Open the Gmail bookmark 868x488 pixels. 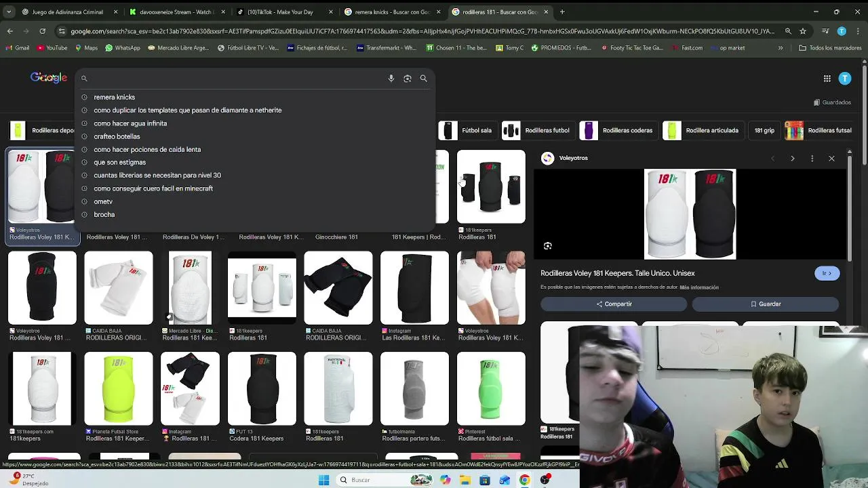[x=18, y=48]
